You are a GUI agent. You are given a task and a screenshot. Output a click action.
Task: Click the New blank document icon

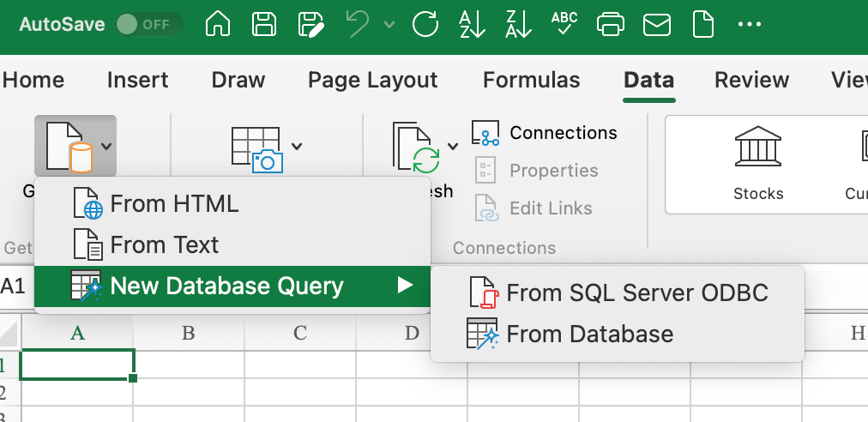tap(703, 24)
